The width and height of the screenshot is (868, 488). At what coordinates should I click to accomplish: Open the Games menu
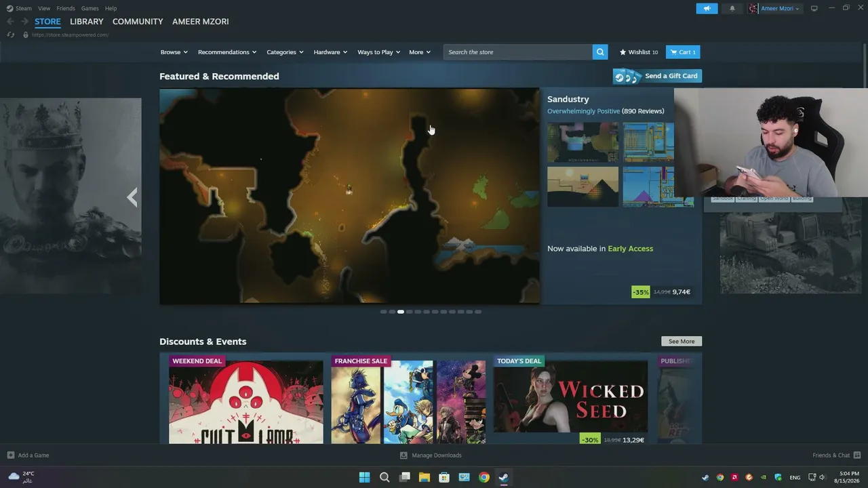90,8
